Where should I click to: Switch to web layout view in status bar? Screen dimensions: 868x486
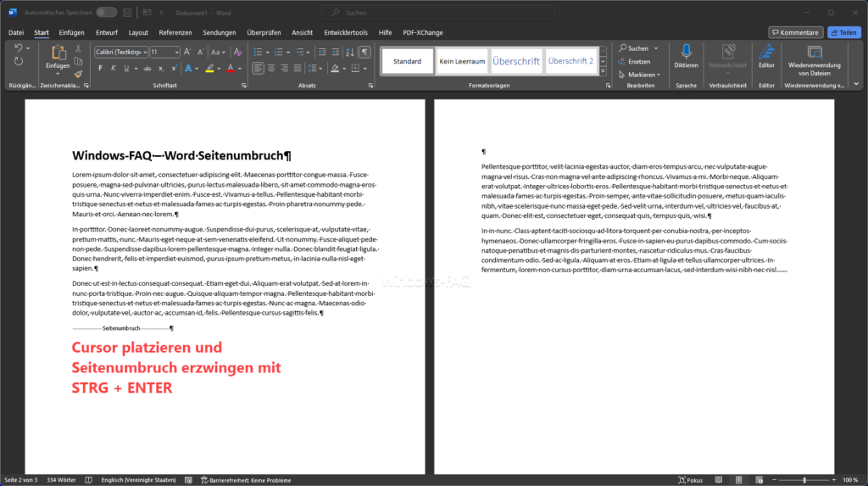[x=759, y=480]
